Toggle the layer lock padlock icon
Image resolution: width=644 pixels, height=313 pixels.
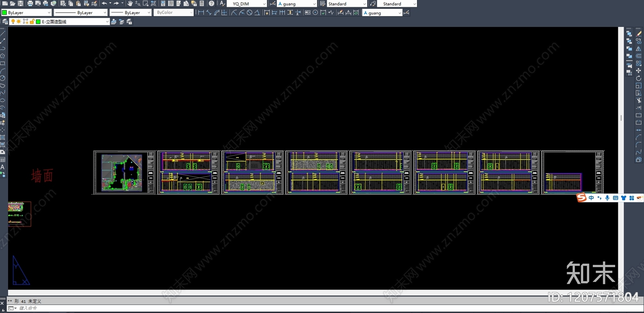pyautogui.click(x=32, y=21)
